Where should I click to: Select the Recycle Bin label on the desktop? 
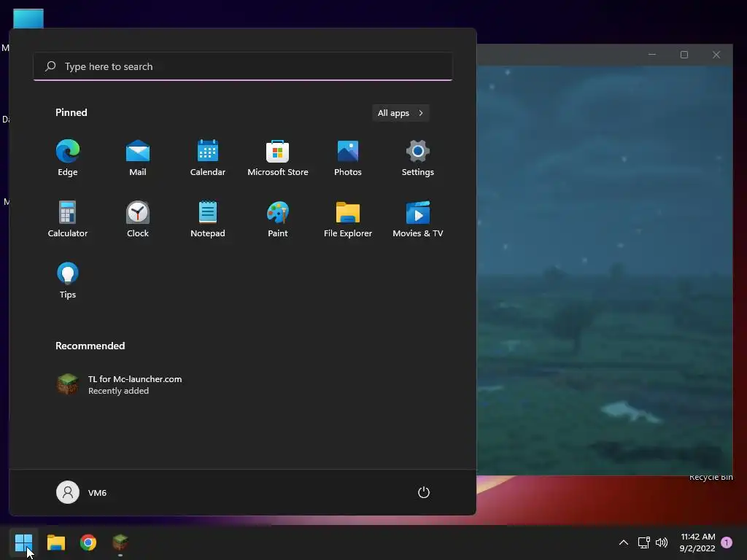click(711, 477)
